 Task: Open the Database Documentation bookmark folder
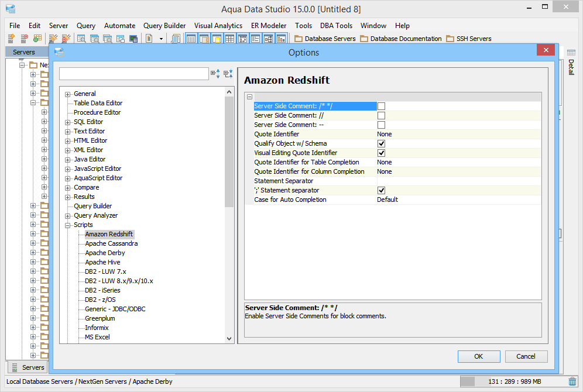click(x=401, y=39)
